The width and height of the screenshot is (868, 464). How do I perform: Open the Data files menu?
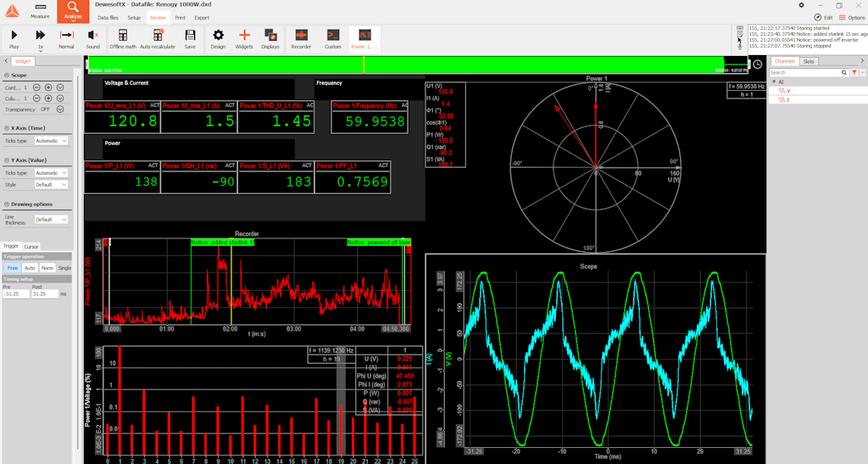tap(108, 18)
